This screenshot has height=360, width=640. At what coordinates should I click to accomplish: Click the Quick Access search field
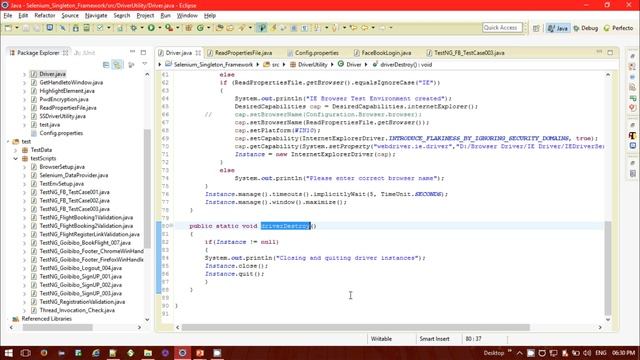point(502,27)
